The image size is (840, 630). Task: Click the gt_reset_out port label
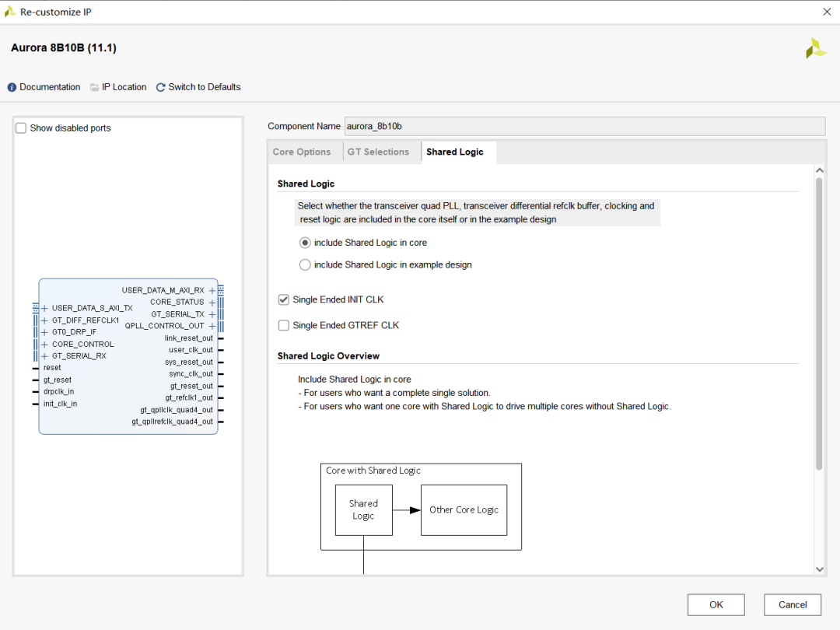coord(191,386)
